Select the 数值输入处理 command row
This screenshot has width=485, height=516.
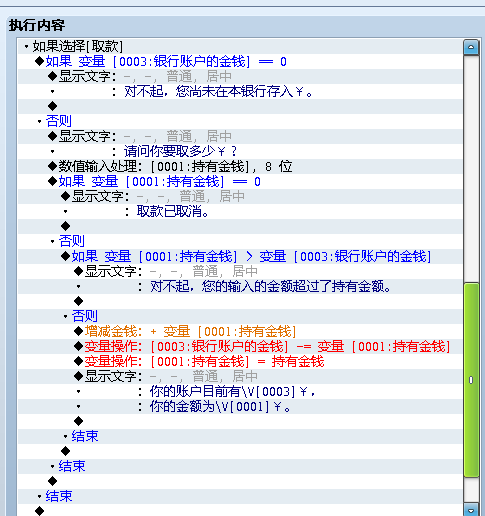click(240, 166)
